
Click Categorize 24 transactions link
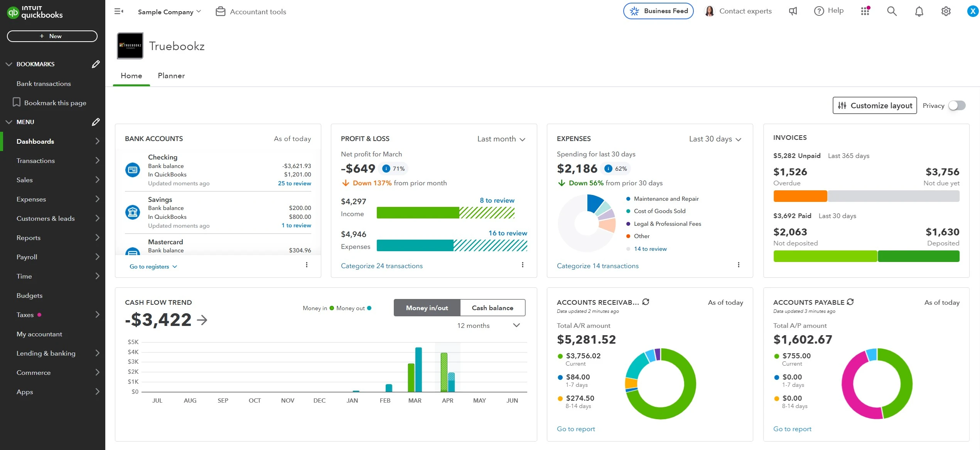click(x=381, y=266)
